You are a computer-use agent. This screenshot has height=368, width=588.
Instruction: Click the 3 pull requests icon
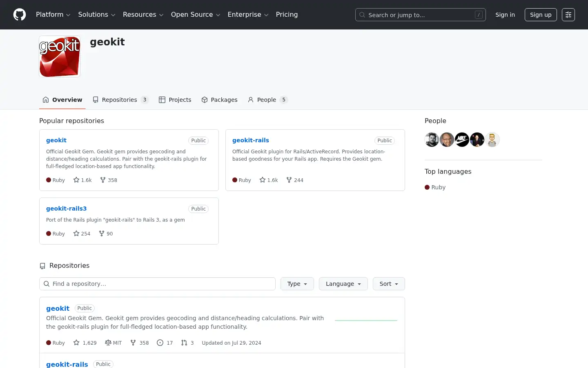(184, 343)
